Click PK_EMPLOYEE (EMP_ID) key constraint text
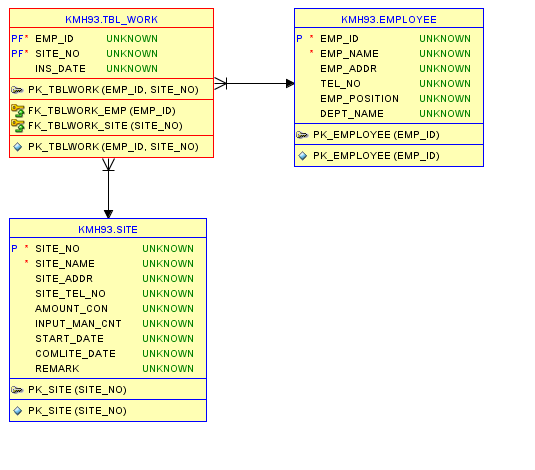The image size is (535, 470). click(376, 135)
